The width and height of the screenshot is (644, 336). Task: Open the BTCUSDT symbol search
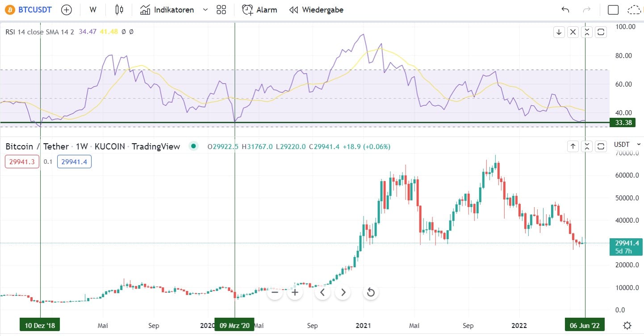(29, 10)
